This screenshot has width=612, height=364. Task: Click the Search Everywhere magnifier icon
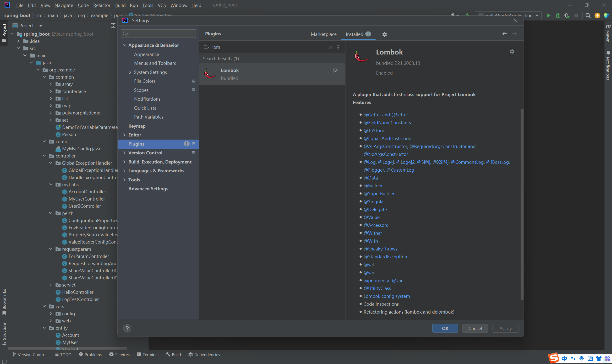588,16
